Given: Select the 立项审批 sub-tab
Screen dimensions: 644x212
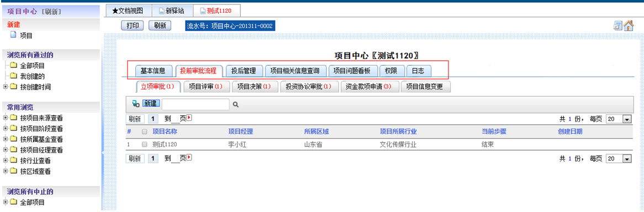Looking at the screenshot, I should point(158,87).
